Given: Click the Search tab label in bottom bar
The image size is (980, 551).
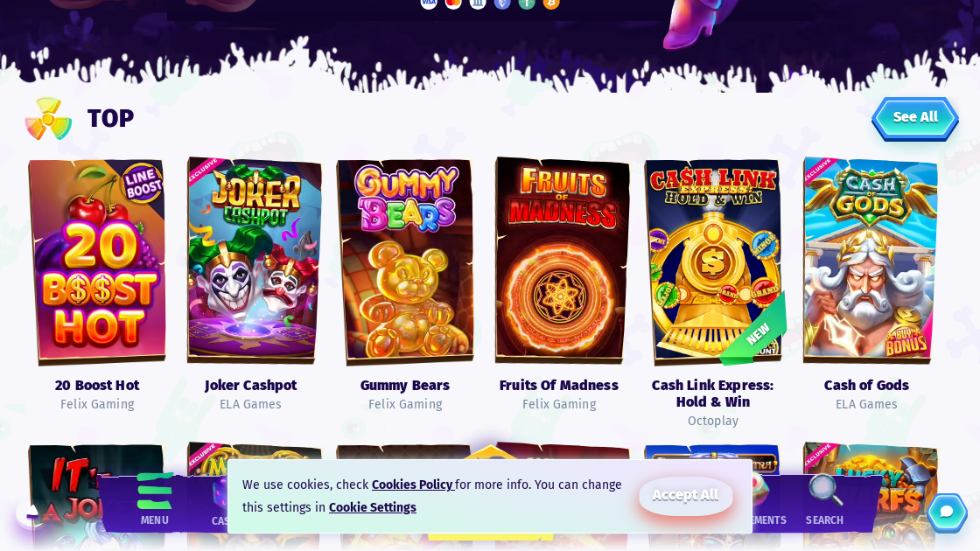Looking at the screenshot, I should click(824, 520).
